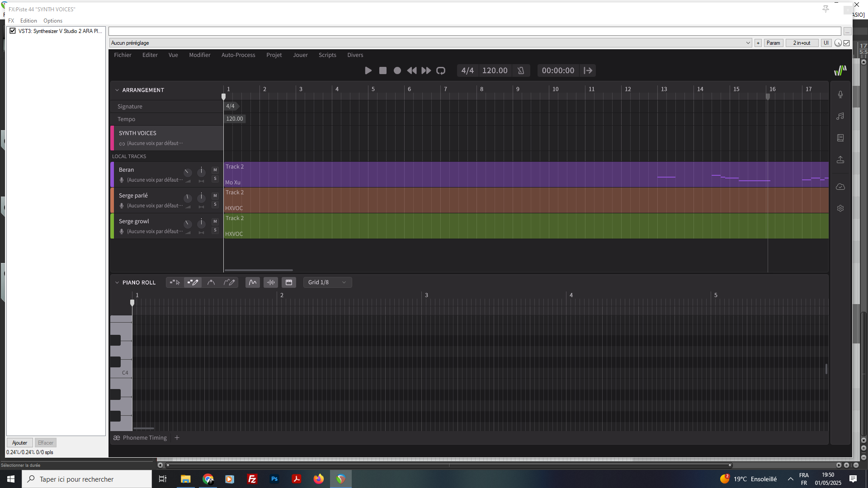This screenshot has width=868, height=488.
Task: Select the pitch curve pencil tool
Action: point(229,282)
